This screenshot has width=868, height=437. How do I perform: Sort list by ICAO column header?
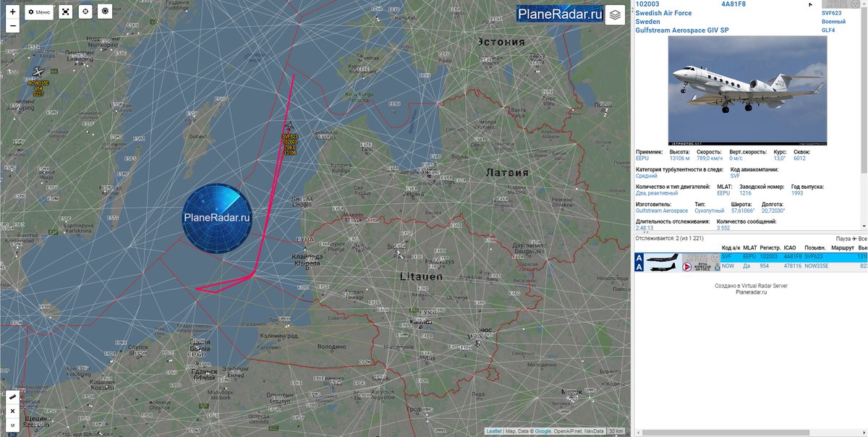(791, 247)
